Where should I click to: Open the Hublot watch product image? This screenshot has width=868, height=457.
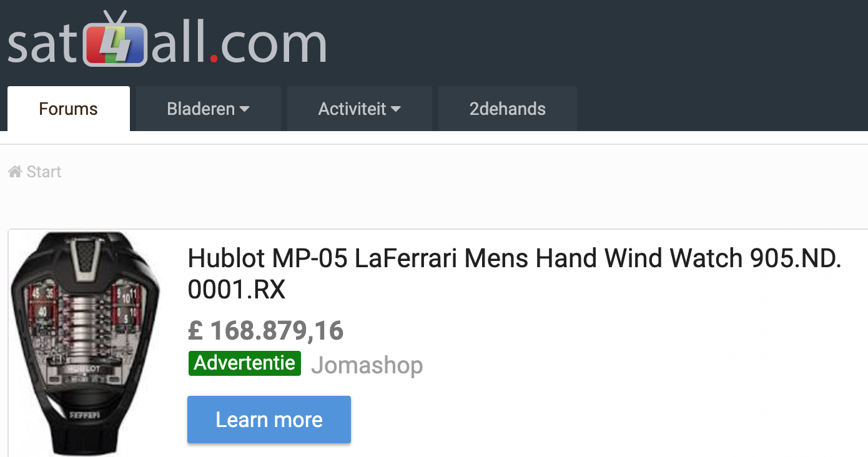86,343
